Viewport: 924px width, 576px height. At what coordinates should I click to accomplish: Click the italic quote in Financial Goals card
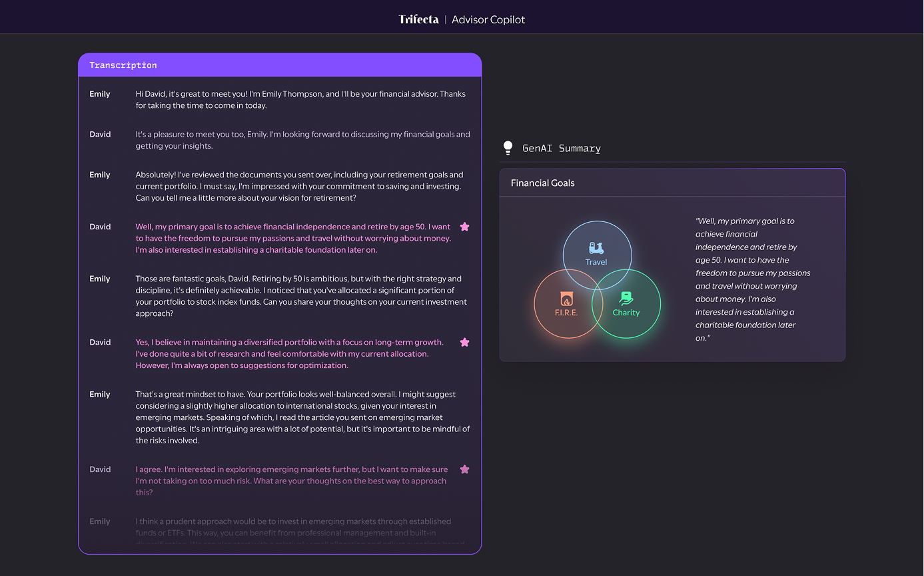[x=753, y=279]
